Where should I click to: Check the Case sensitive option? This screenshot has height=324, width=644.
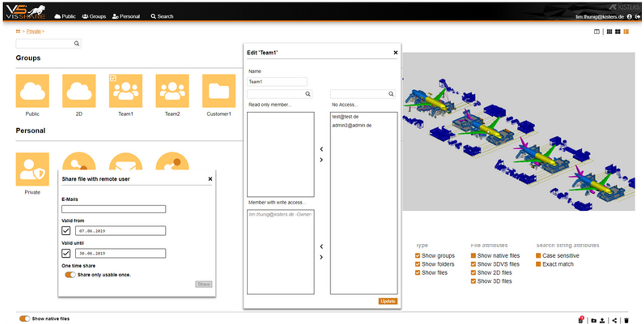coord(538,255)
